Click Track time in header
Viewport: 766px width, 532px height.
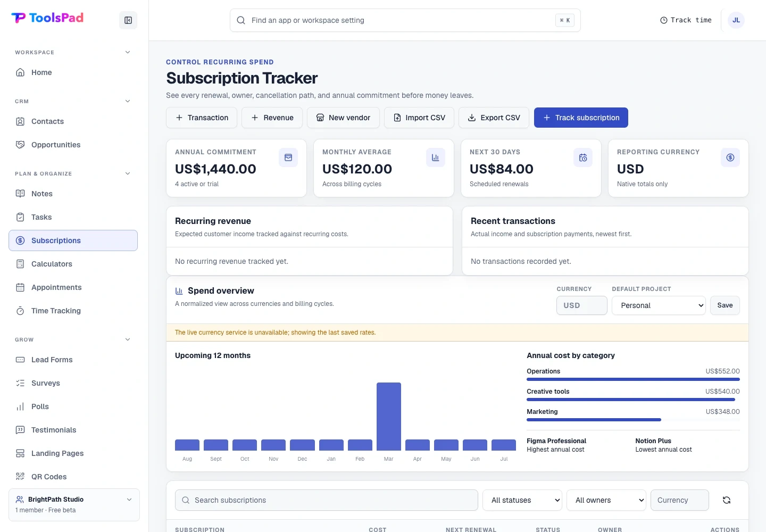click(x=686, y=20)
